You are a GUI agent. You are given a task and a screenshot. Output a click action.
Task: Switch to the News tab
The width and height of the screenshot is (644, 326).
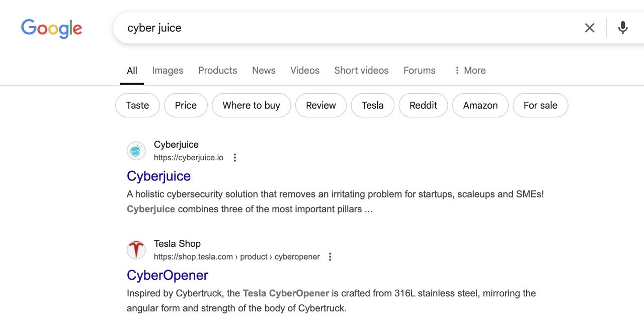point(264,71)
